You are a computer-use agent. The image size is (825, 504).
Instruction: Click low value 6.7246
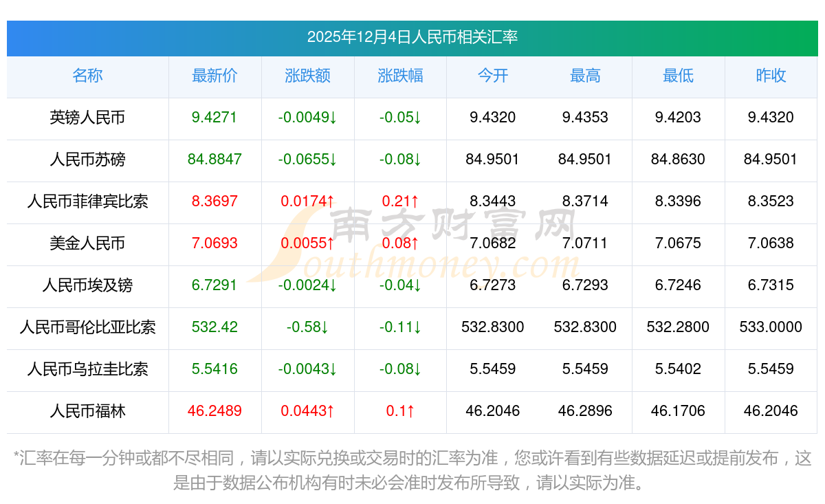[x=678, y=285]
